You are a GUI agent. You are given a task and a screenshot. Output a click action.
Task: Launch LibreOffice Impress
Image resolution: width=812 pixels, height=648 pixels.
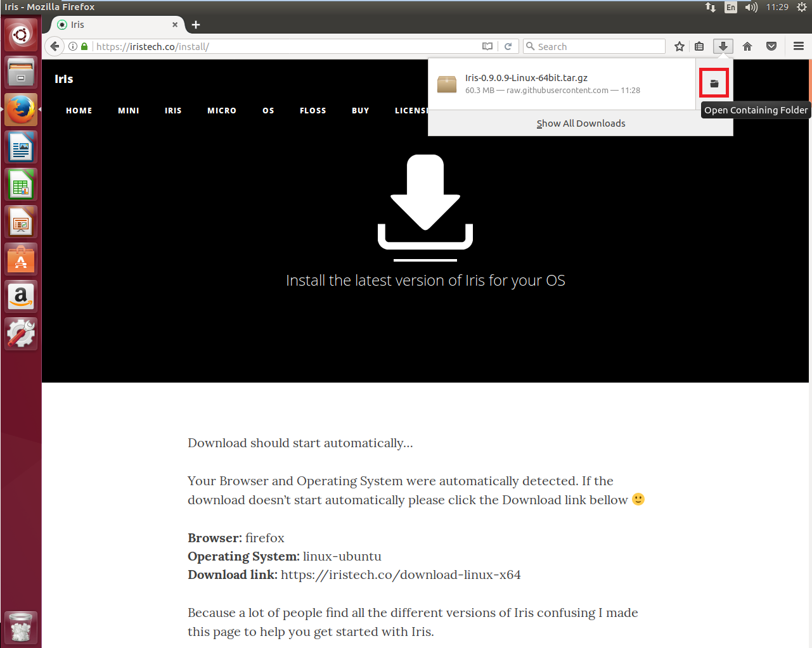pos(21,222)
